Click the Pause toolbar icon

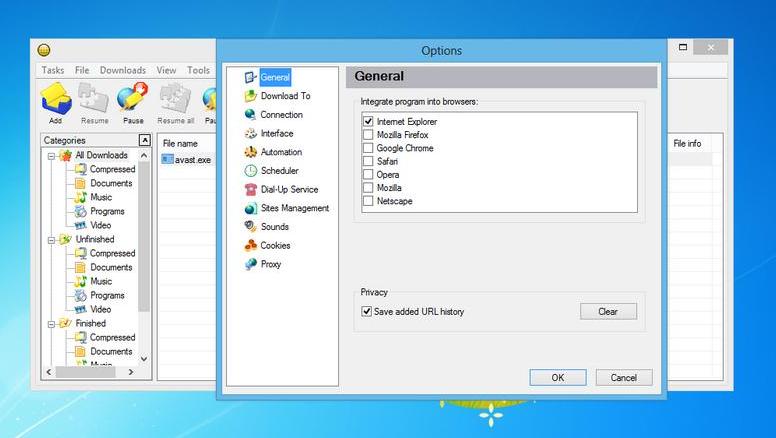click(x=133, y=97)
